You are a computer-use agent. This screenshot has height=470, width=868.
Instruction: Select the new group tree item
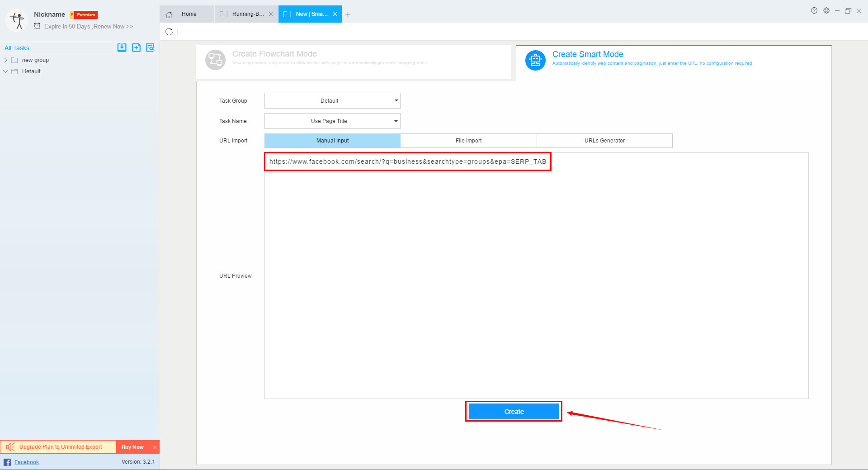pyautogui.click(x=35, y=60)
